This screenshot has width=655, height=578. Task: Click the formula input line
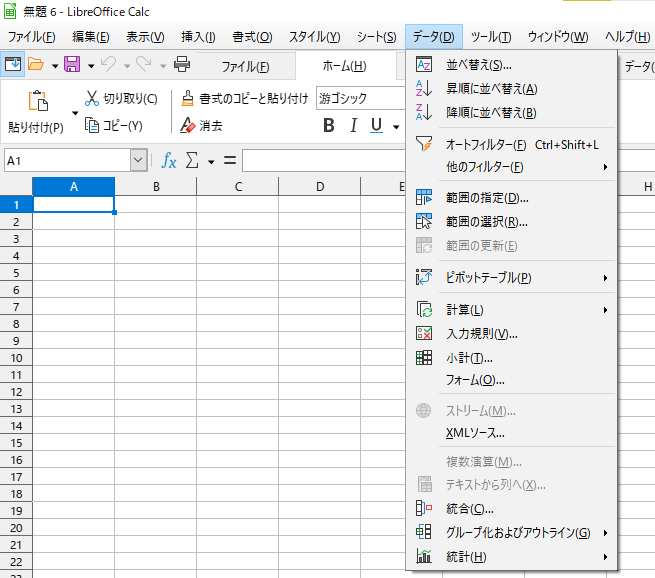(x=324, y=160)
